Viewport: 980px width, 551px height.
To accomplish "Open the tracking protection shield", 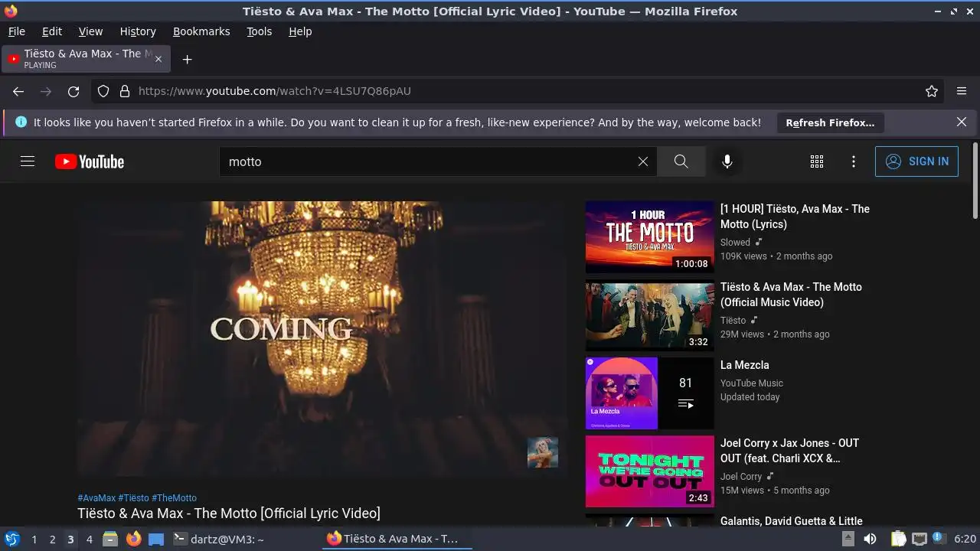I will (x=103, y=91).
